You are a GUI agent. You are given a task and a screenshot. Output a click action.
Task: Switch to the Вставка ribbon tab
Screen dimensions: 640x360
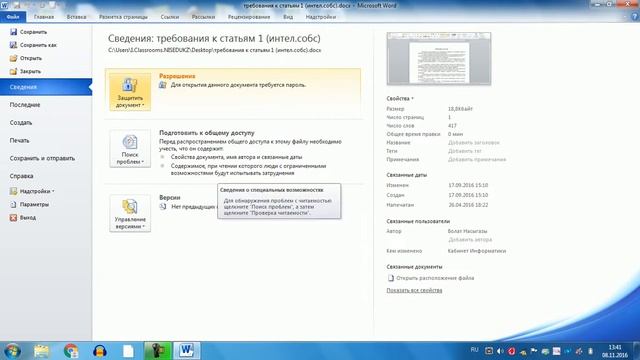pos(76,17)
